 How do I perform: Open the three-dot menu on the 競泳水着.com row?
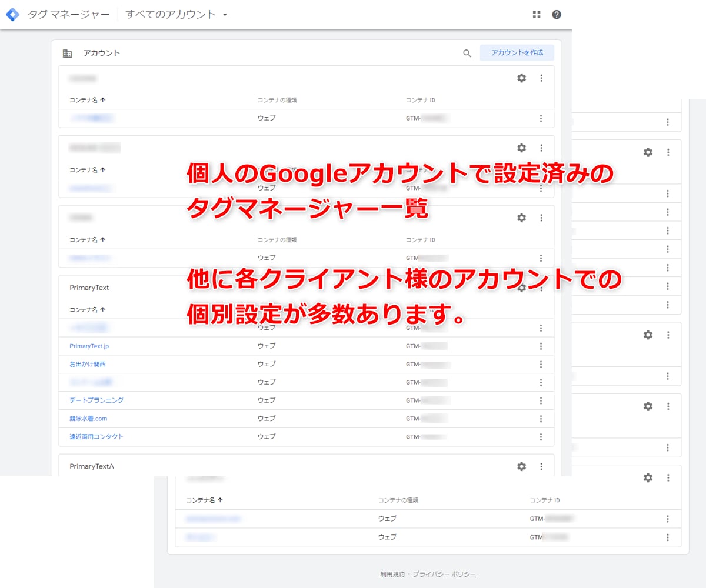[x=541, y=419]
